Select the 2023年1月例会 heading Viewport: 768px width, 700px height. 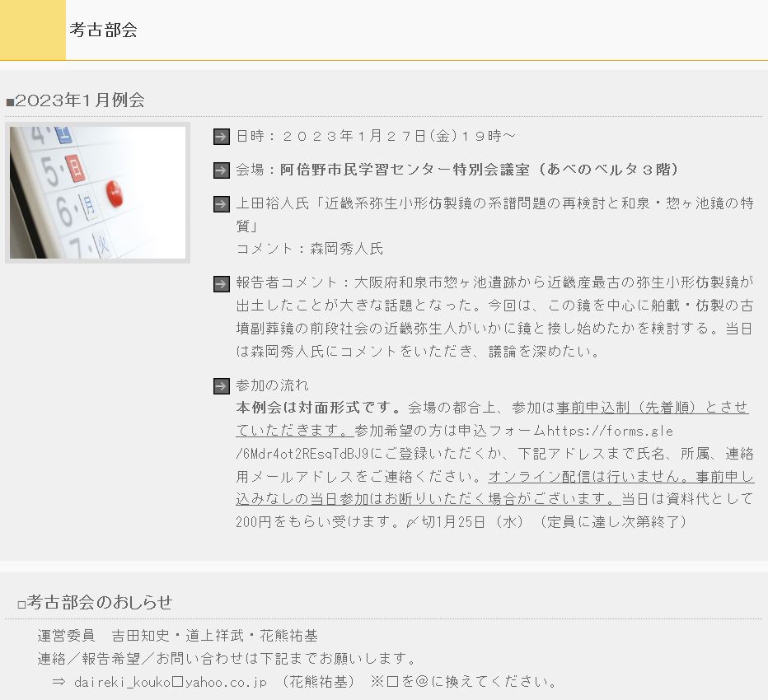coord(76,100)
